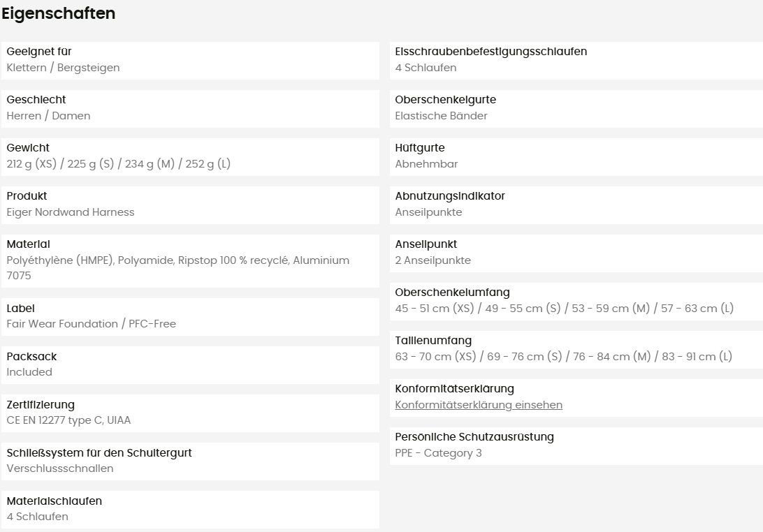The width and height of the screenshot is (763, 532).
Task: Select the Hüftgurte Abnehmbar row
Action: tap(576, 157)
